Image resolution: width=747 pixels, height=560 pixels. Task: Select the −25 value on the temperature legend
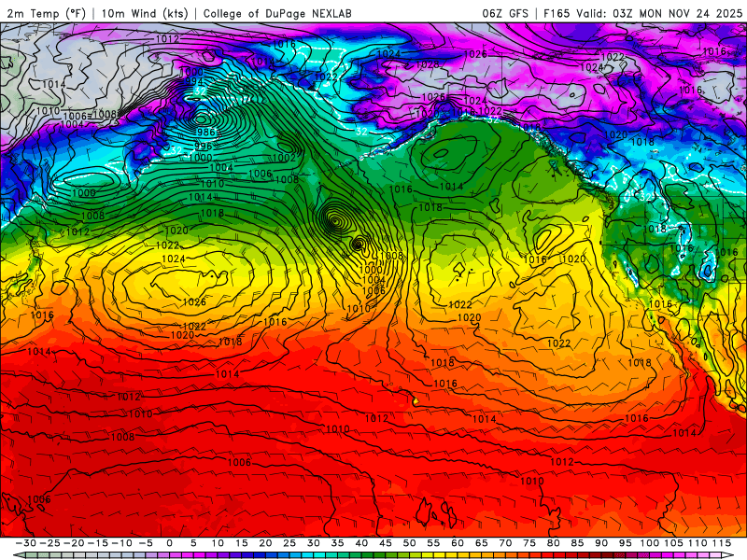[x=49, y=543]
